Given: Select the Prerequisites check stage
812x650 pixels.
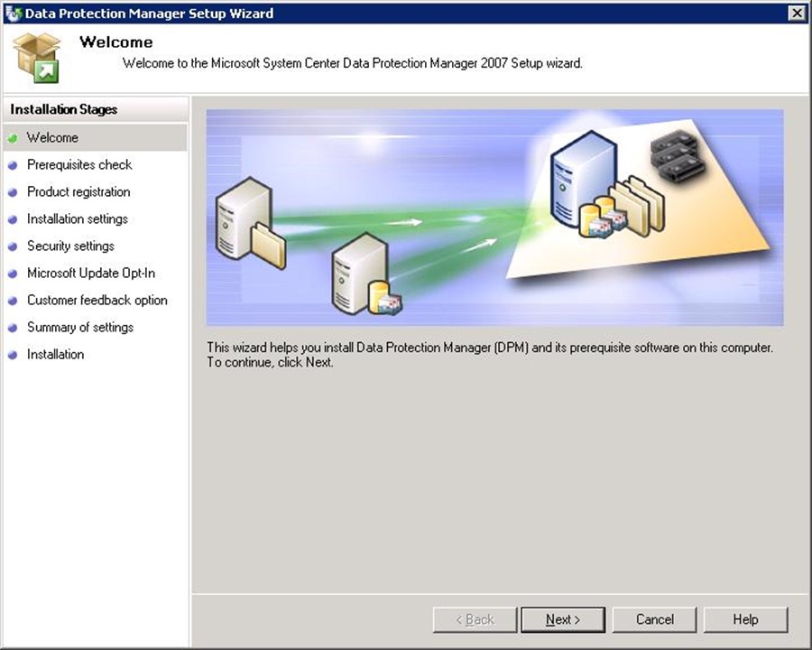Looking at the screenshot, I should click(x=79, y=164).
